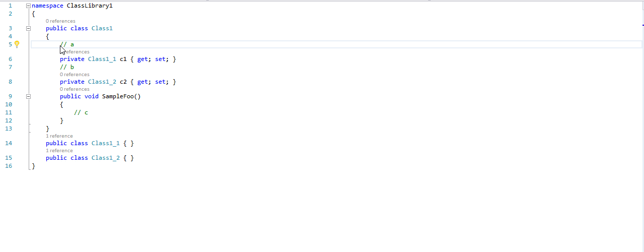Open '1 reference' CodeLens above Class1_2
Image resolution: width=644 pixels, height=252 pixels.
click(x=59, y=151)
